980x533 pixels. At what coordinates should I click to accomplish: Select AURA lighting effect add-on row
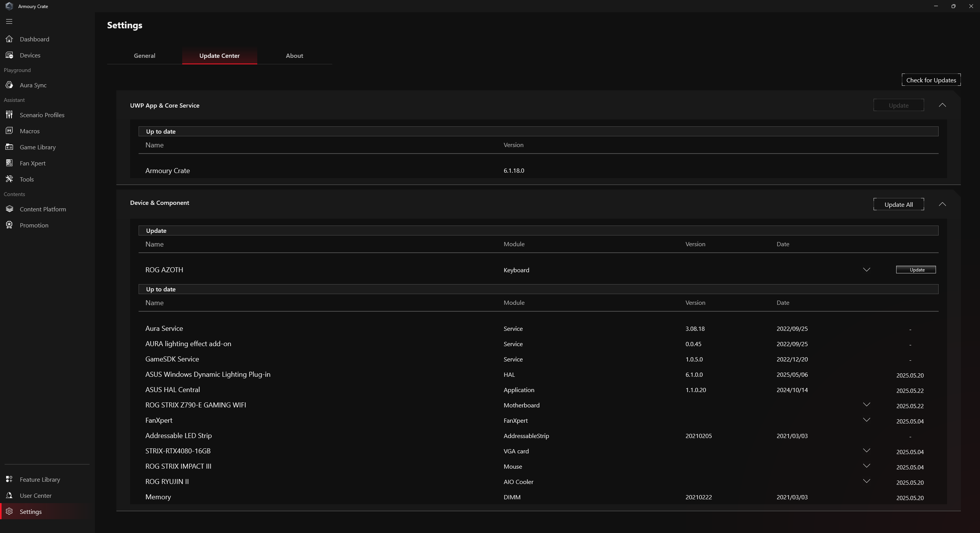coord(538,344)
